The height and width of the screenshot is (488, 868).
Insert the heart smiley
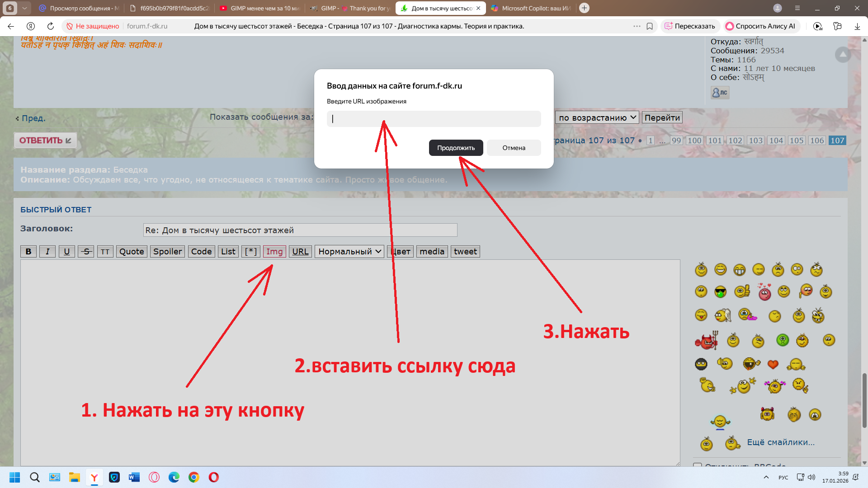point(774,364)
